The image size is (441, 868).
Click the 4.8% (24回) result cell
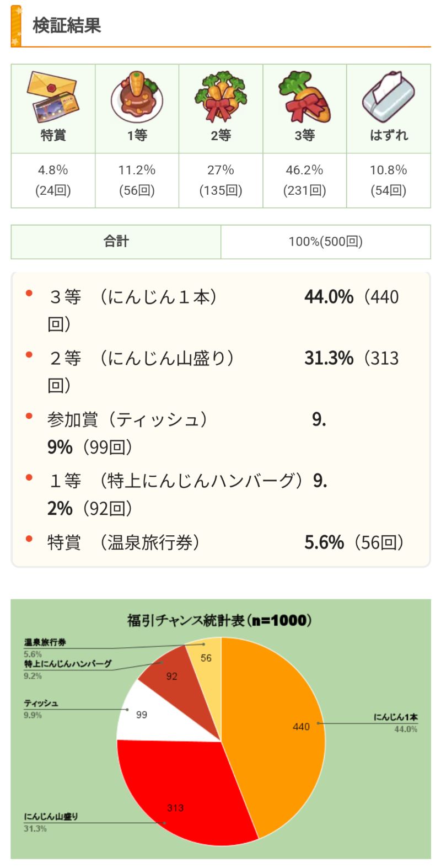click(x=53, y=180)
